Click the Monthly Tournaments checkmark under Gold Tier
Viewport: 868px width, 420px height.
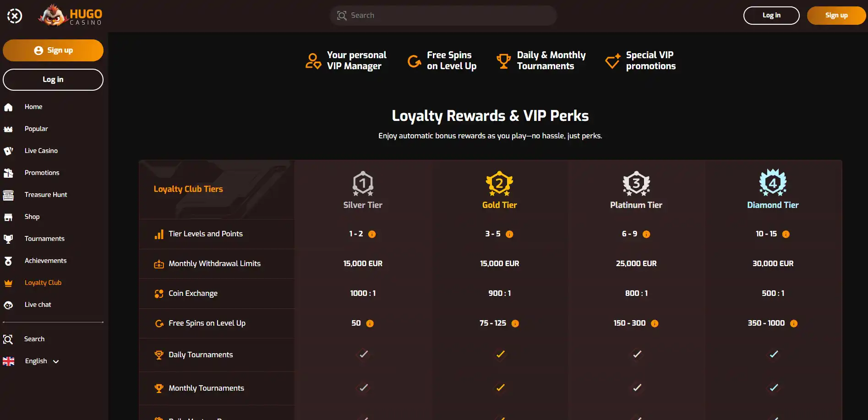click(499, 387)
